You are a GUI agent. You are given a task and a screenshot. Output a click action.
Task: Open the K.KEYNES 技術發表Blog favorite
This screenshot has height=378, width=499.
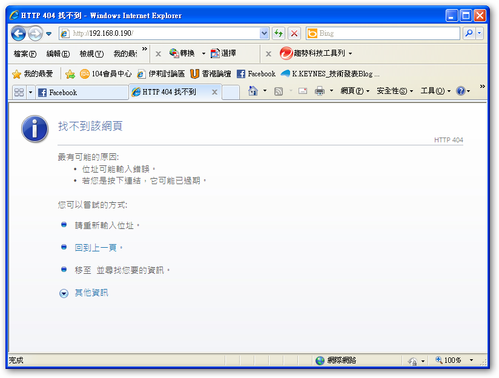point(330,74)
